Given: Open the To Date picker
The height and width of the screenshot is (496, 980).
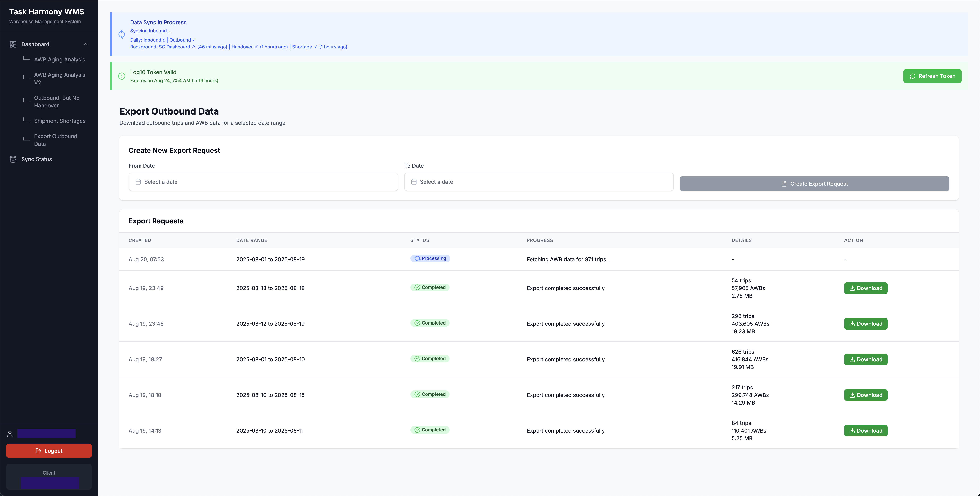Looking at the screenshot, I should [538, 182].
